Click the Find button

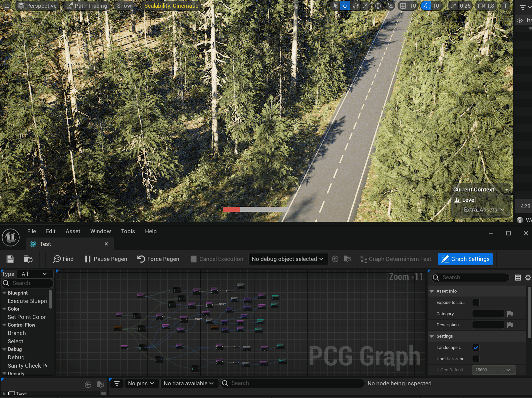[63, 259]
